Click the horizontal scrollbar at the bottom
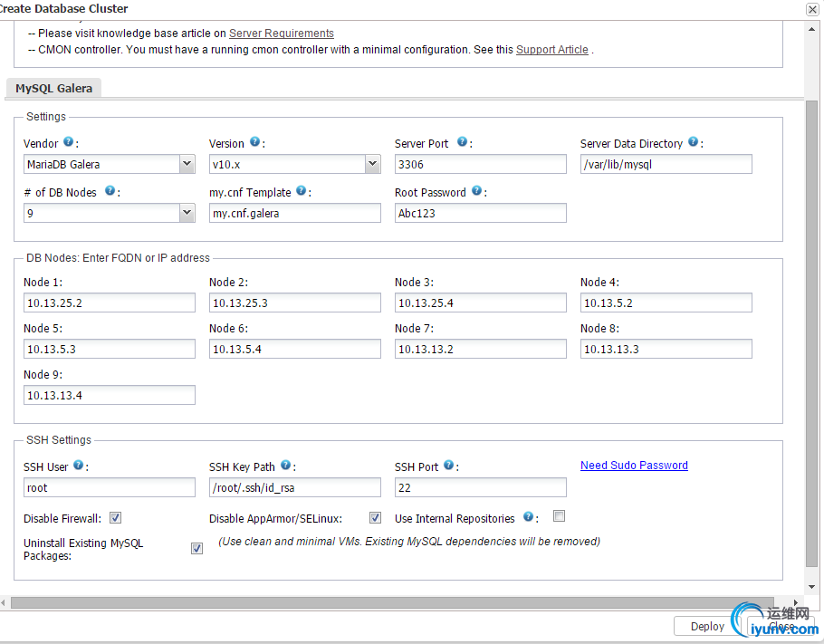This screenshot has height=644, width=824. coord(398,602)
